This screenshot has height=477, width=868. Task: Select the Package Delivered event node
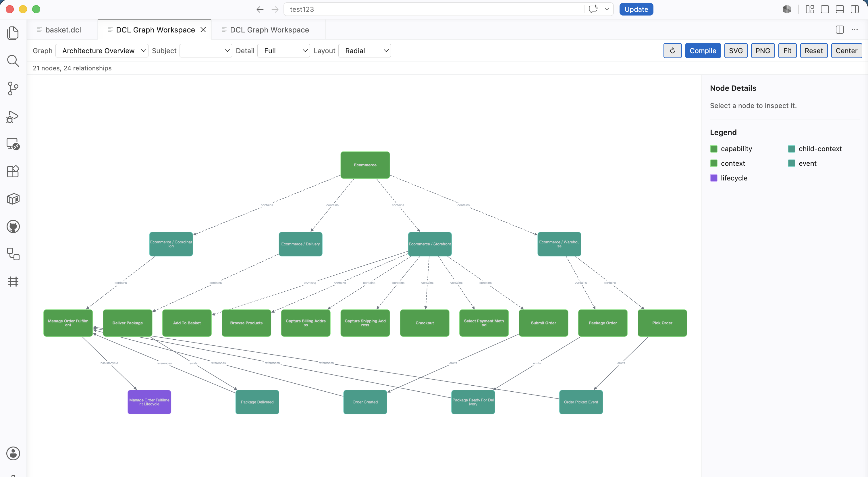pos(257,402)
